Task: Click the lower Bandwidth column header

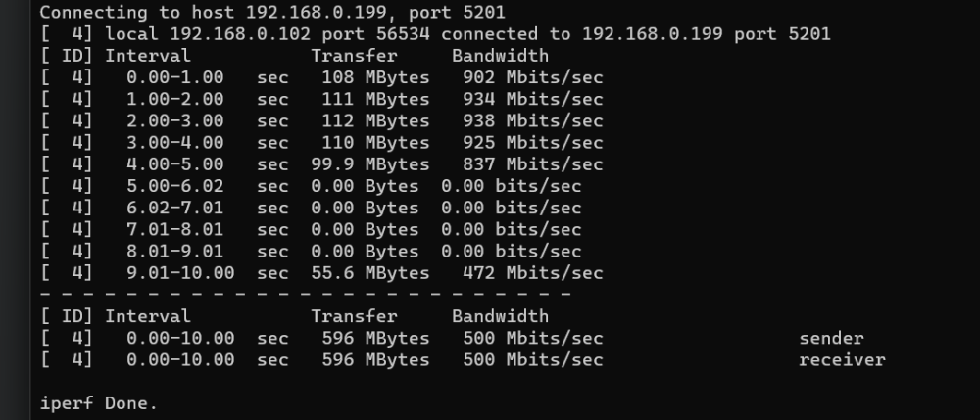Action: point(500,316)
